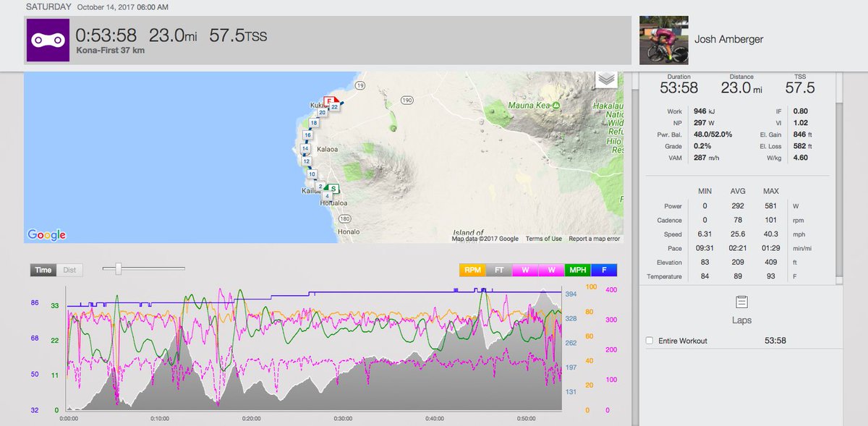Screen dimensions: 868x426
Task: Check the Entire Workout checkbox
Action: (649, 341)
